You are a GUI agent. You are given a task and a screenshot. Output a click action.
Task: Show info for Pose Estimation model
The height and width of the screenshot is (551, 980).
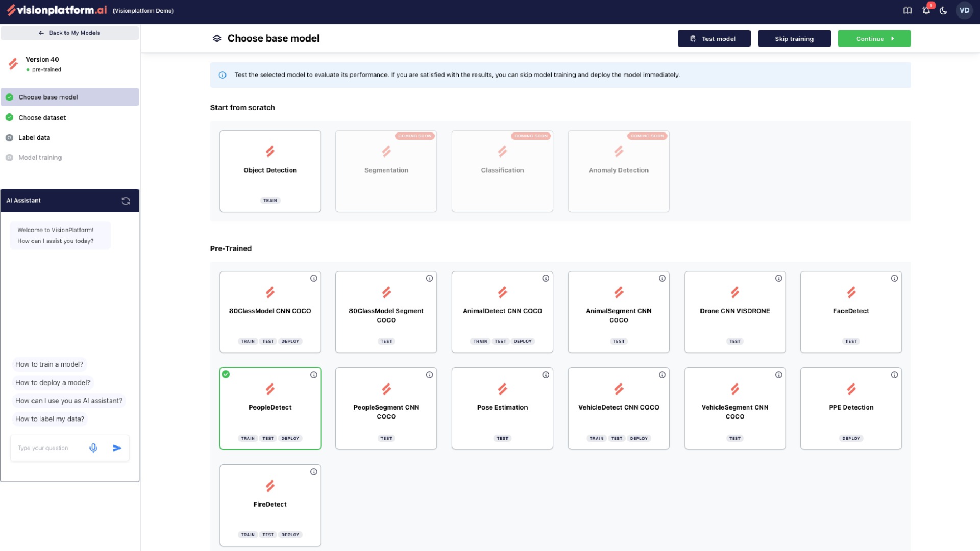(546, 375)
